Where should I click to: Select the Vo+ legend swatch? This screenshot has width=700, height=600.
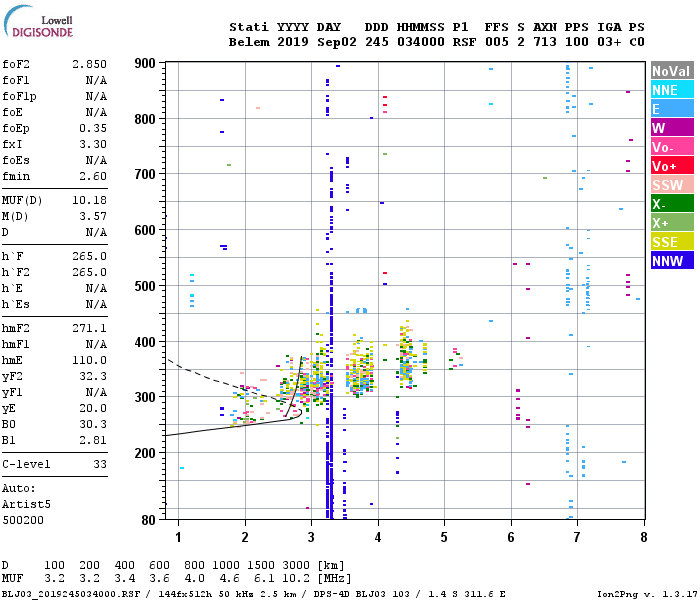click(672, 166)
